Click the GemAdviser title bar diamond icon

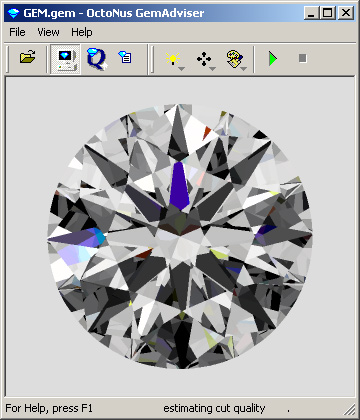13,13
